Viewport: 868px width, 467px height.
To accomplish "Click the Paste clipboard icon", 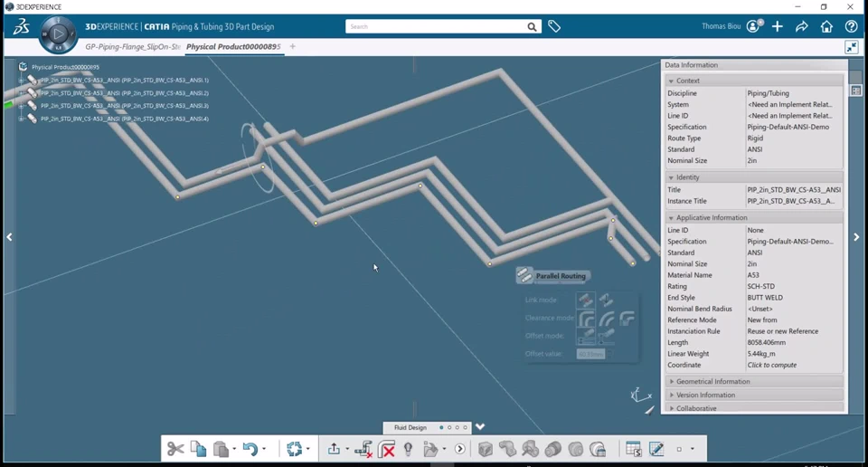I will (221, 449).
